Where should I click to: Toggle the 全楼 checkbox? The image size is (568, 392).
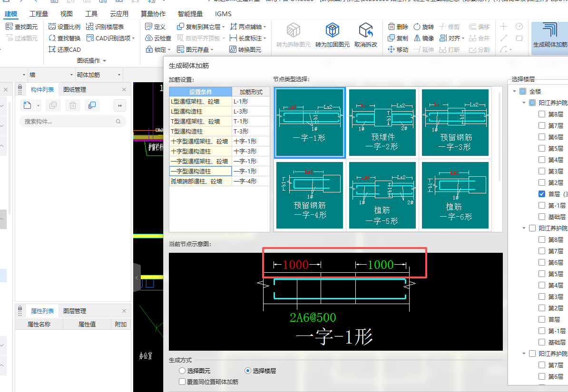click(x=523, y=91)
